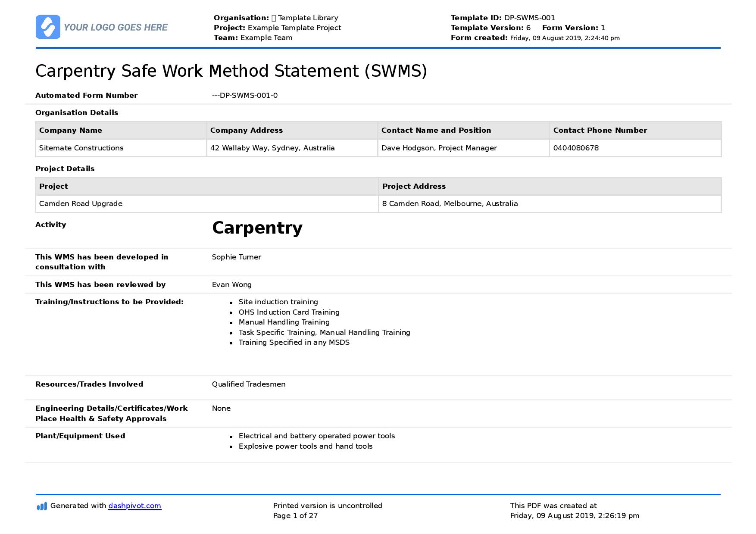The height and width of the screenshot is (534, 756).
Task: Click Template ID value 'DP-SWMS-001'
Action: (x=530, y=18)
